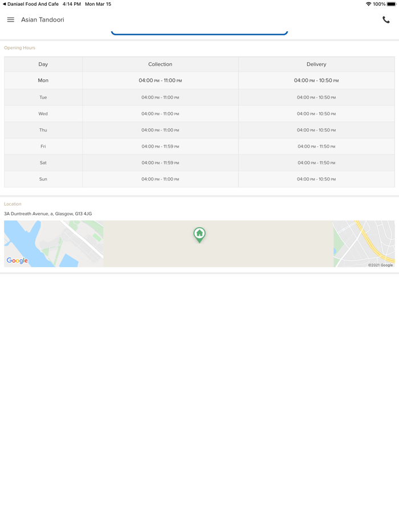Image resolution: width=399 pixels, height=532 pixels.
Task: Tap Friday's collection hours cell
Action: 160,146
